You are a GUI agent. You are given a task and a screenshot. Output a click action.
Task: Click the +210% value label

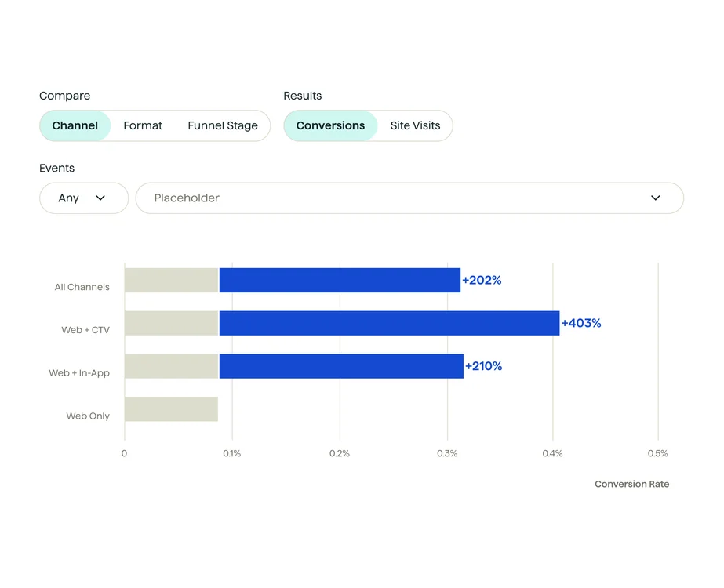[484, 366]
